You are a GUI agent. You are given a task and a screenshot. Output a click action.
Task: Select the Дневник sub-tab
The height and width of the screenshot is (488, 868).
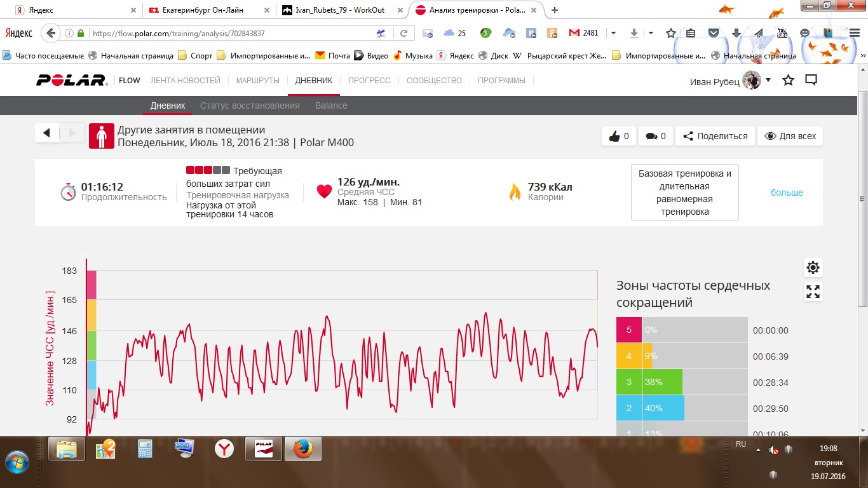(168, 105)
